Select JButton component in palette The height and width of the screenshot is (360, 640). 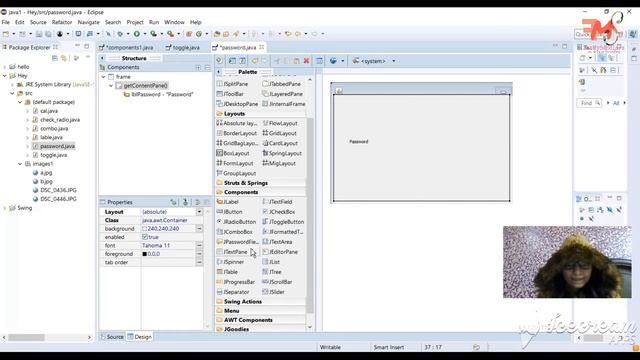(x=229, y=212)
